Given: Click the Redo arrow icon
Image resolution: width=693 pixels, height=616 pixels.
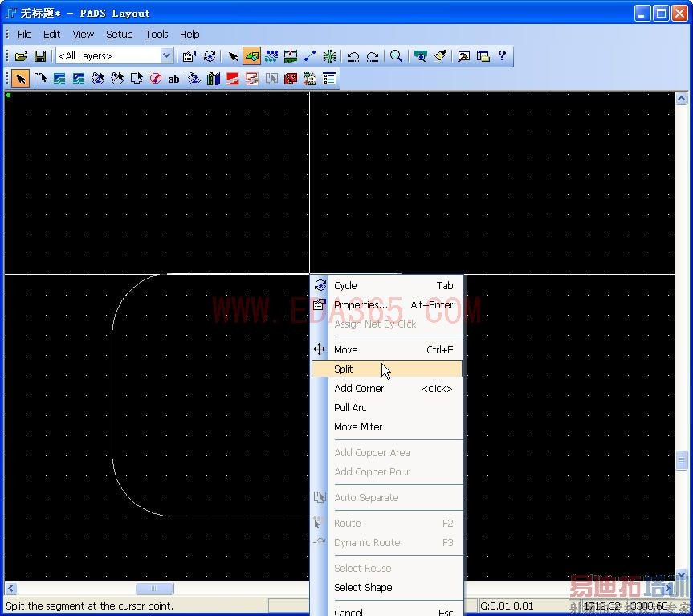Looking at the screenshot, I should 373,56.
